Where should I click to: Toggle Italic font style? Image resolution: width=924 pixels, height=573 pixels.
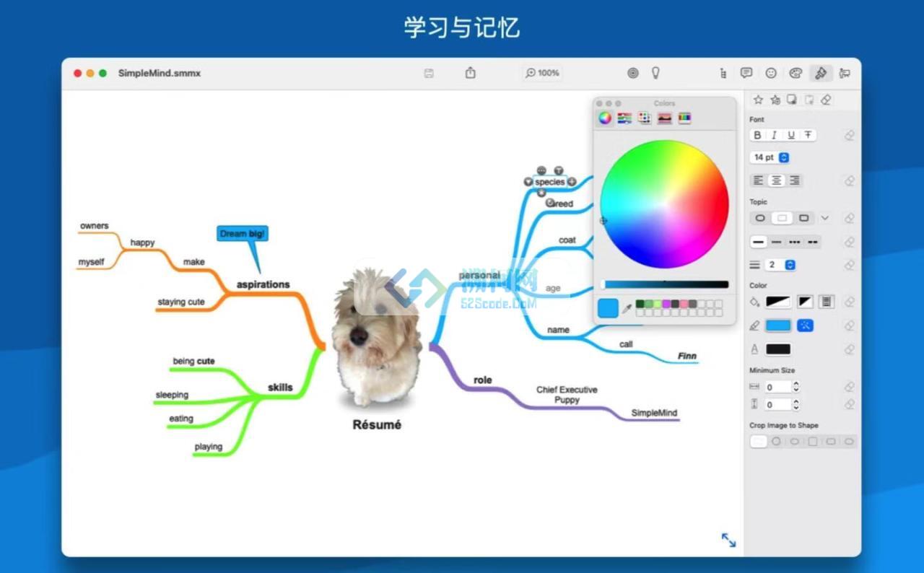coord(774,135)
